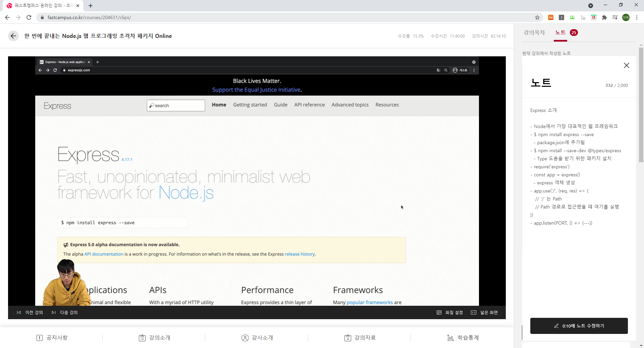
Task: Click the right panel scrollbar thumb
Action: (x=641, y=105)
